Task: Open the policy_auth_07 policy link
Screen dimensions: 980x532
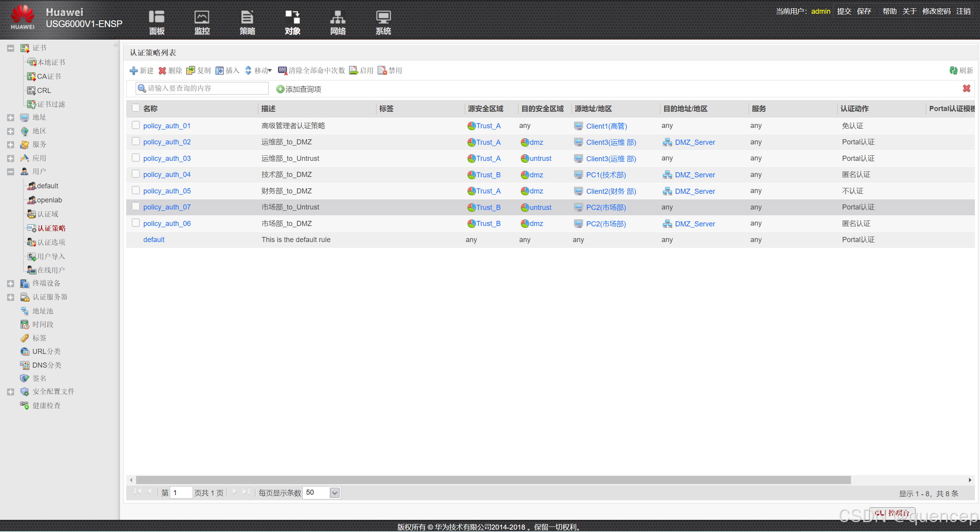Action: [167, 207]
